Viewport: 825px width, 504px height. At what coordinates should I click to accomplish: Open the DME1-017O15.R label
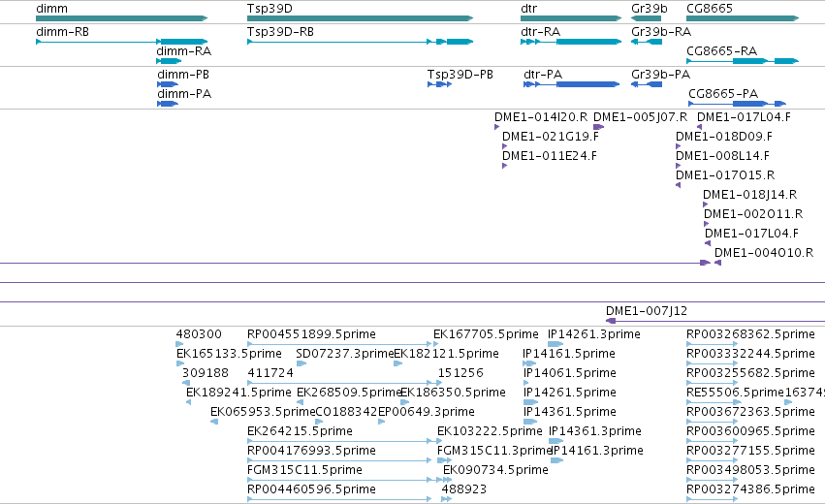(725, 175)
